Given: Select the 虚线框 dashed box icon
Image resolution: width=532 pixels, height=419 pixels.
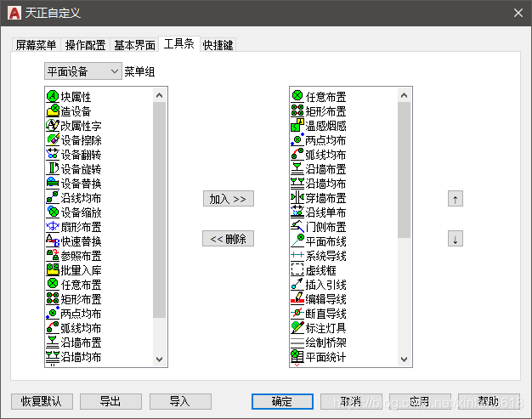Looking at the screenshot, I should coord(297,270).
